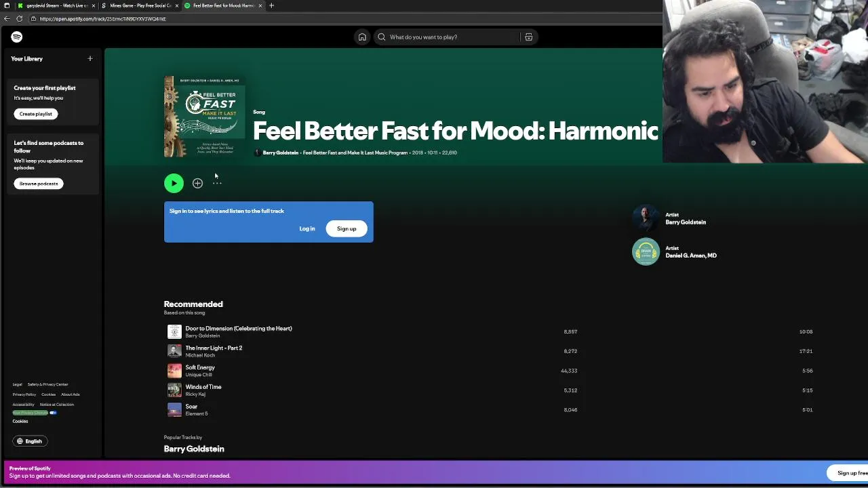Reload the page with browser refresh icon
The image size is (868, 488).
tap(20, 19)
